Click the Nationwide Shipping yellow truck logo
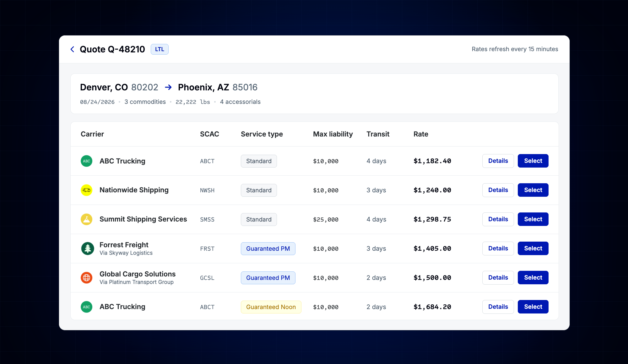 pos(86,190)
